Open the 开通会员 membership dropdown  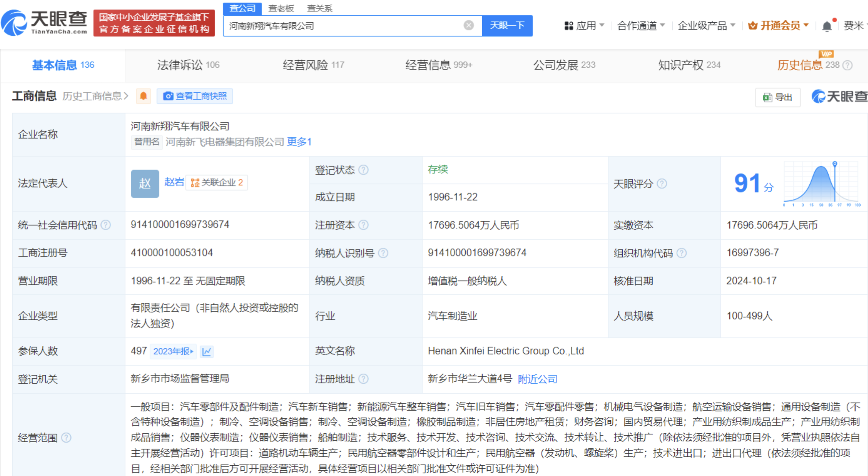click(778, 26)
